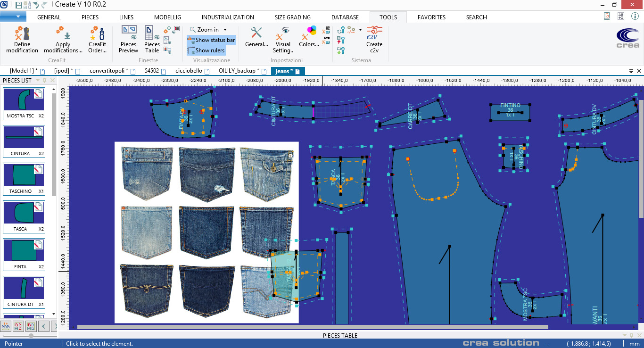Click the Apply modifications icon
This screenshot has width=644, height=348.
63,40
